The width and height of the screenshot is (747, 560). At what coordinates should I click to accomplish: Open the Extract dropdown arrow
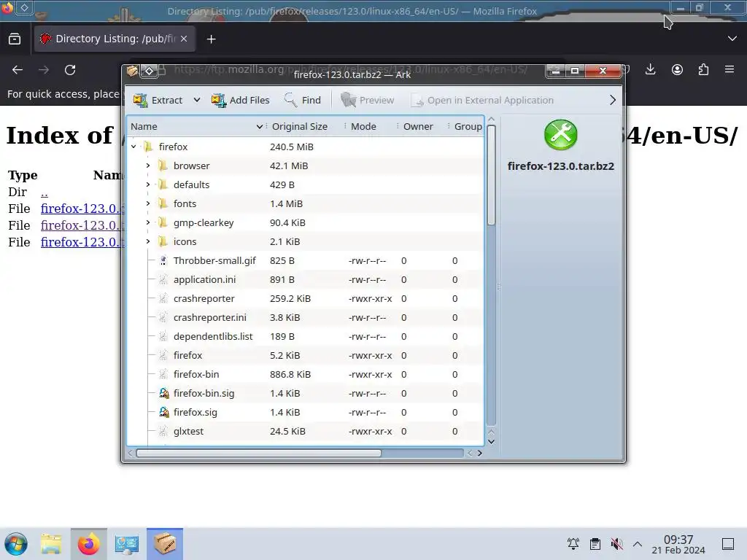[x=196, y=100]
